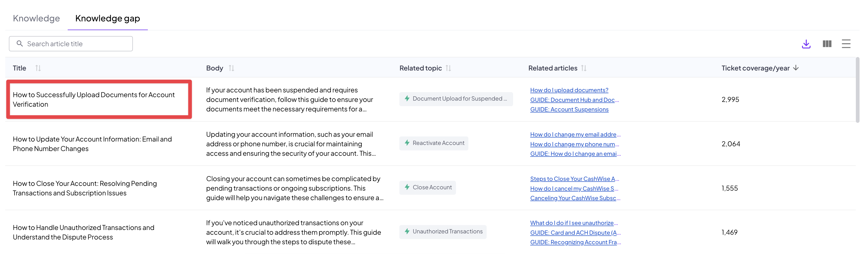Click the download export icon

(x=806, y=44)
